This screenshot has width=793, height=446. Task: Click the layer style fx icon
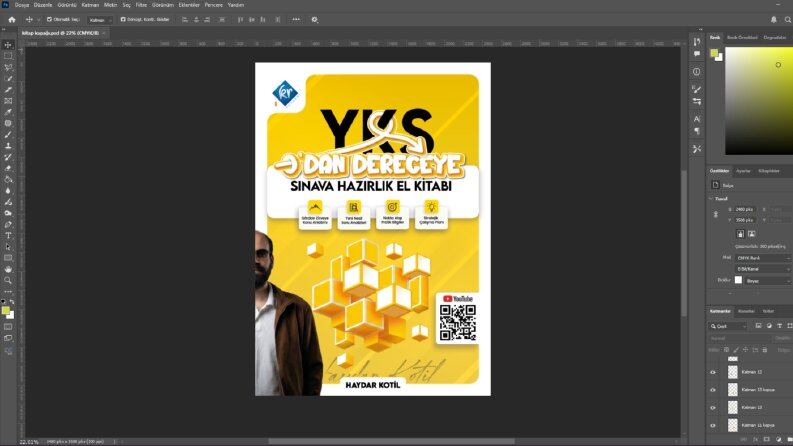coord(756,440)
